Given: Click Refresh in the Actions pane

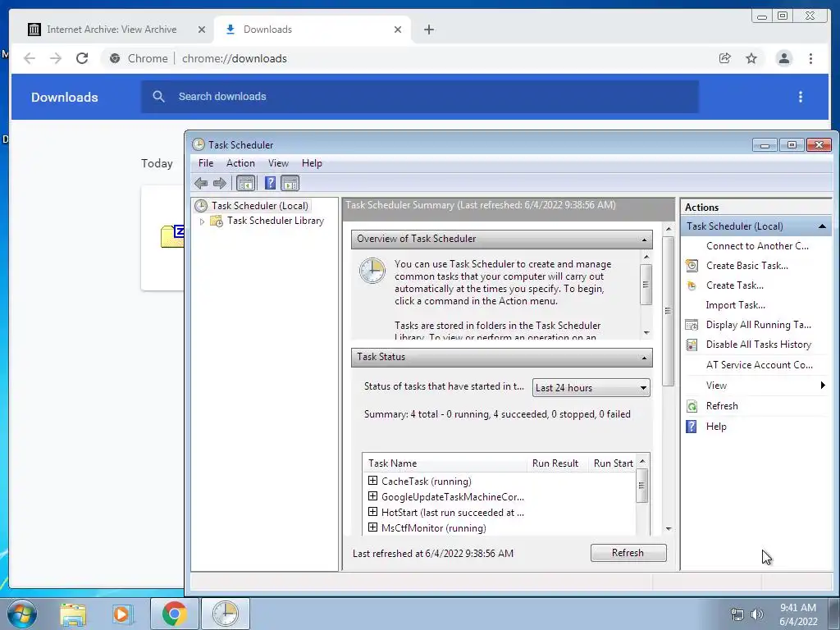Looking at the screenshot, I should click(722, 406).
